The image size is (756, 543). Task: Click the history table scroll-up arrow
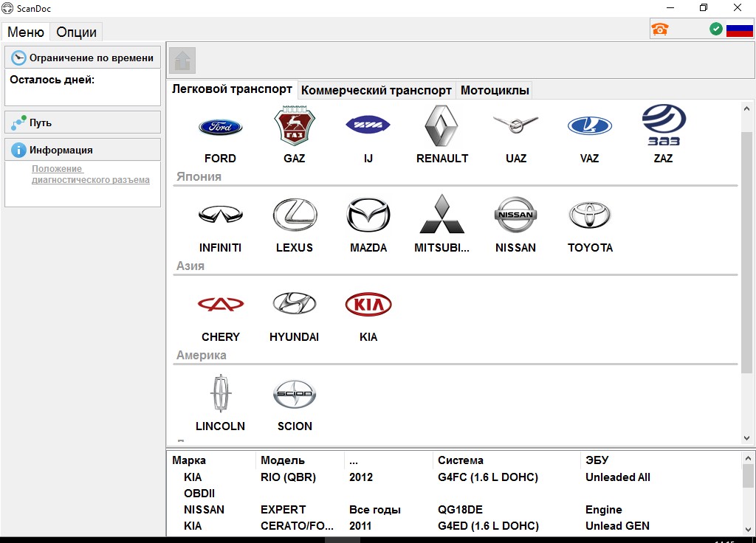(748, 458)
